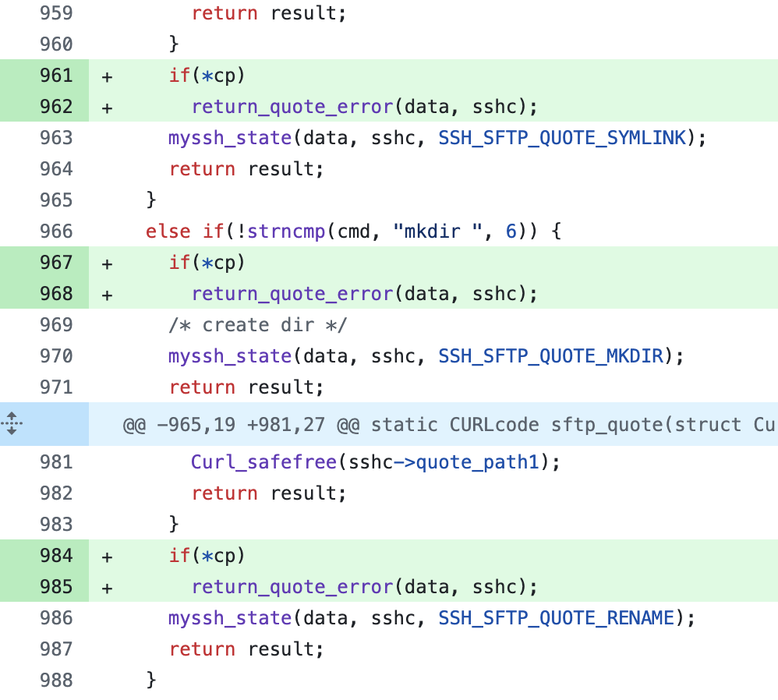Select line number 971 above hunk header
The height and width of the screenshot is (700, 778).
coord(56,387)
